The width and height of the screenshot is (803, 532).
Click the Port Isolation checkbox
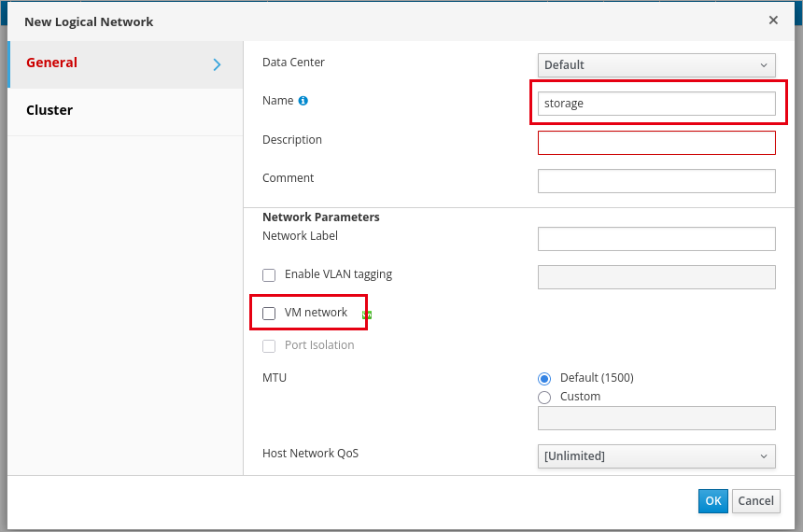269,346
